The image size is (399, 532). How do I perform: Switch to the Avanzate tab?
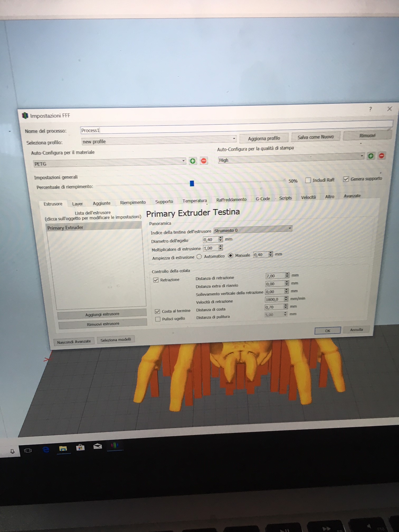tap(352, 196)
